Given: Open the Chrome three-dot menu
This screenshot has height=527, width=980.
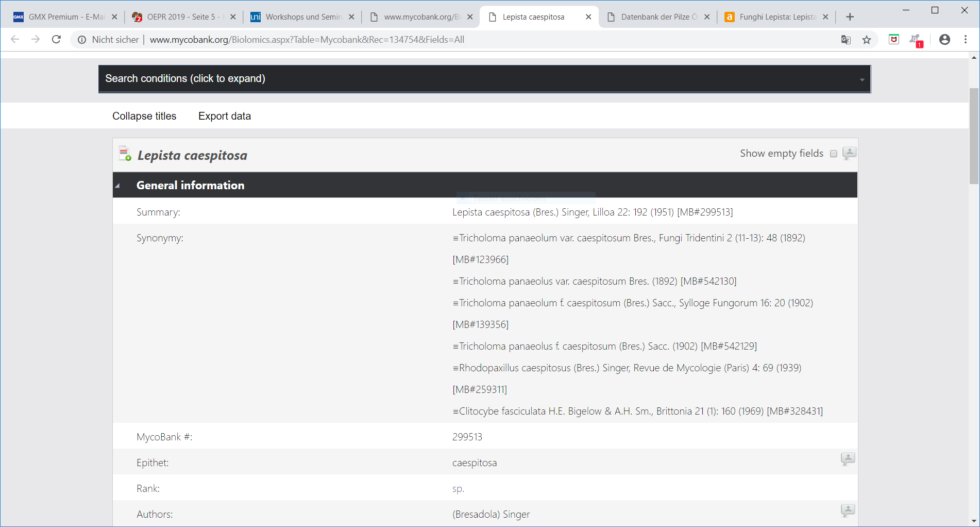Looking at the screenshot, I should click(966, 40).
